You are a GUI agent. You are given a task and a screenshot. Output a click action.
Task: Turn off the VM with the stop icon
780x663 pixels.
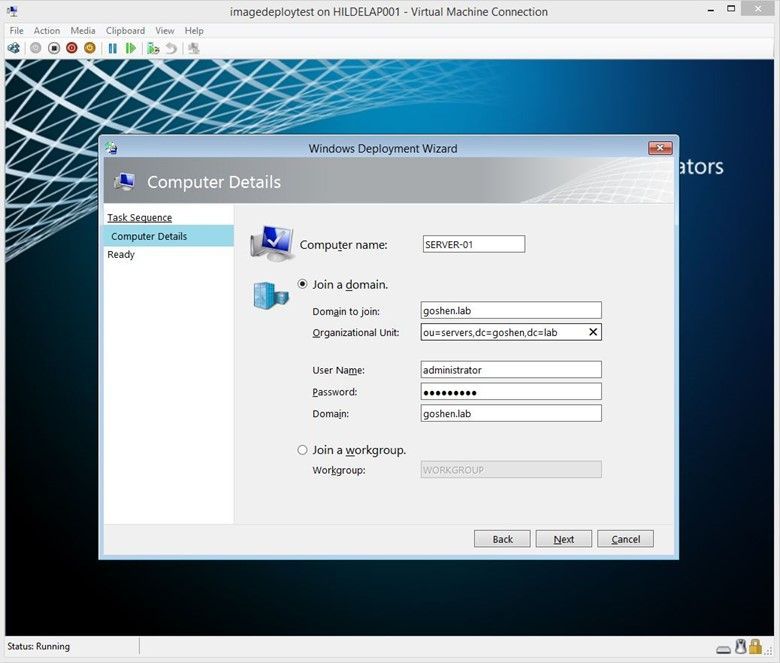tap(54, 48)
